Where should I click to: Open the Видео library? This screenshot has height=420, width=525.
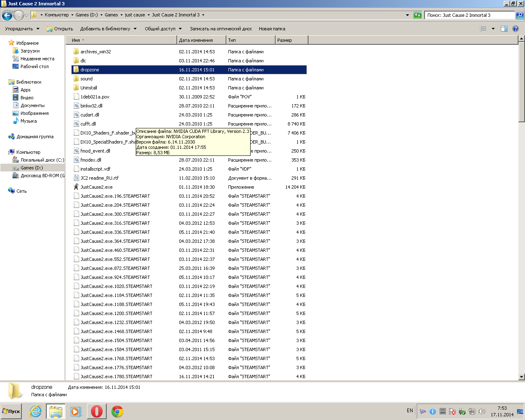point(27,98)
